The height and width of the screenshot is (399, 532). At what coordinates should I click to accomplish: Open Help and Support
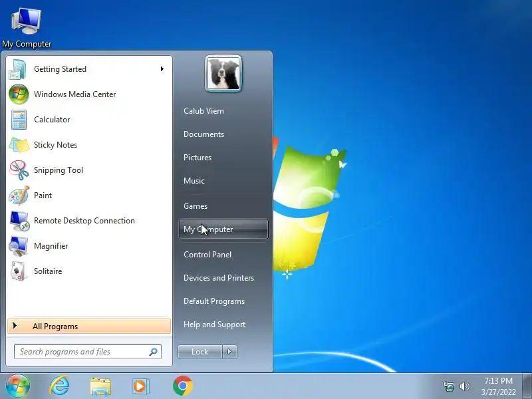pyautogui.click(x=214, y=325)
